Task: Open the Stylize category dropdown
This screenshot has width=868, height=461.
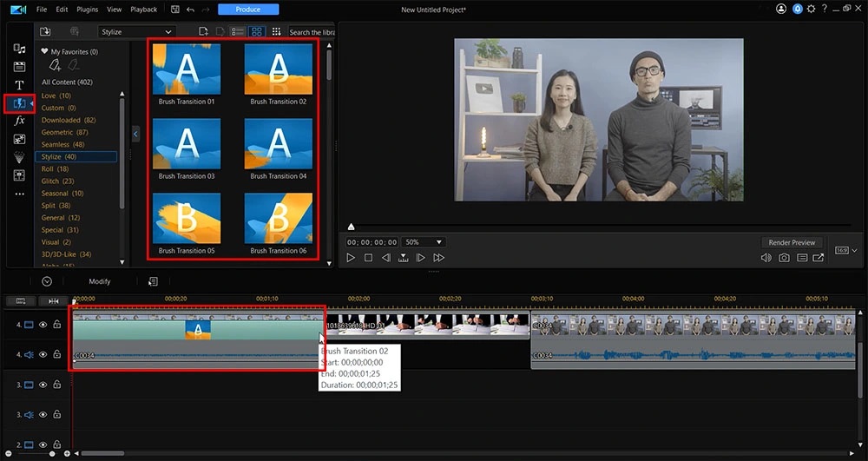Action: [137, 32]
